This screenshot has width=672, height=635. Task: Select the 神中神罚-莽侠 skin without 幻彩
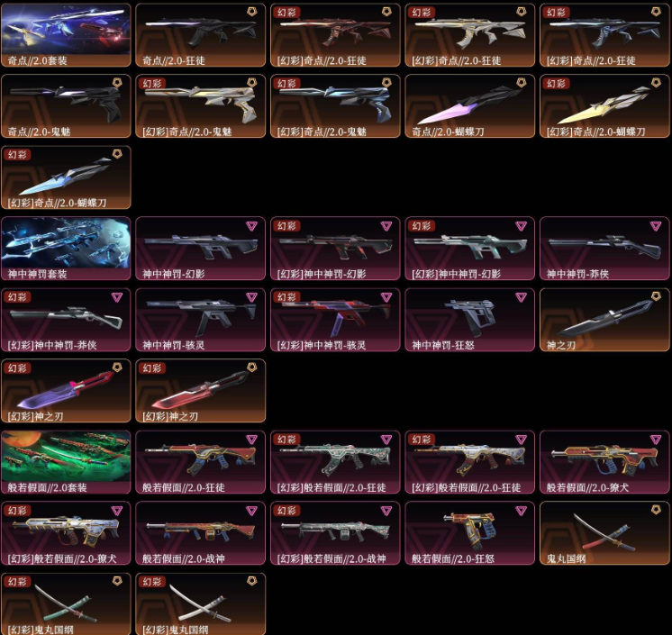(604, 249)
